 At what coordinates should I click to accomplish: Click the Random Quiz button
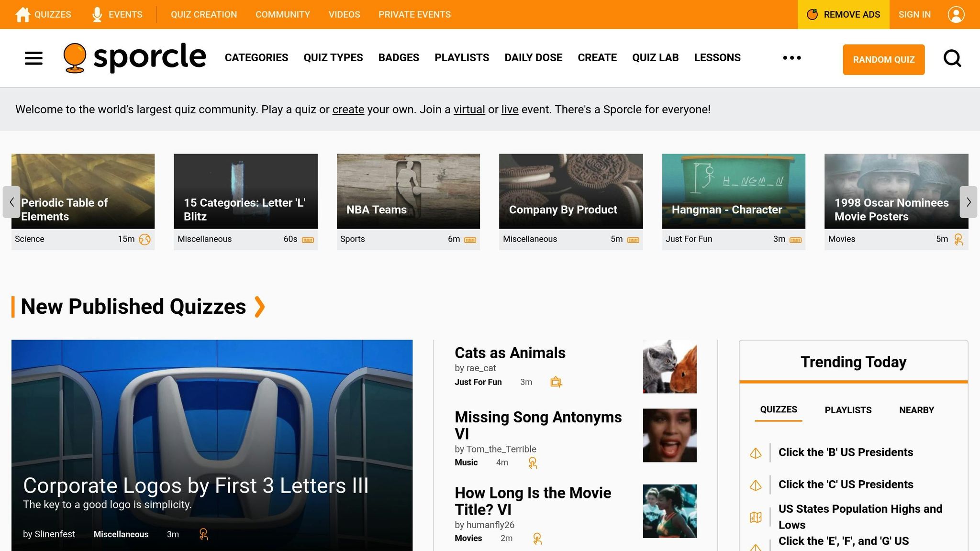point(884,59)
